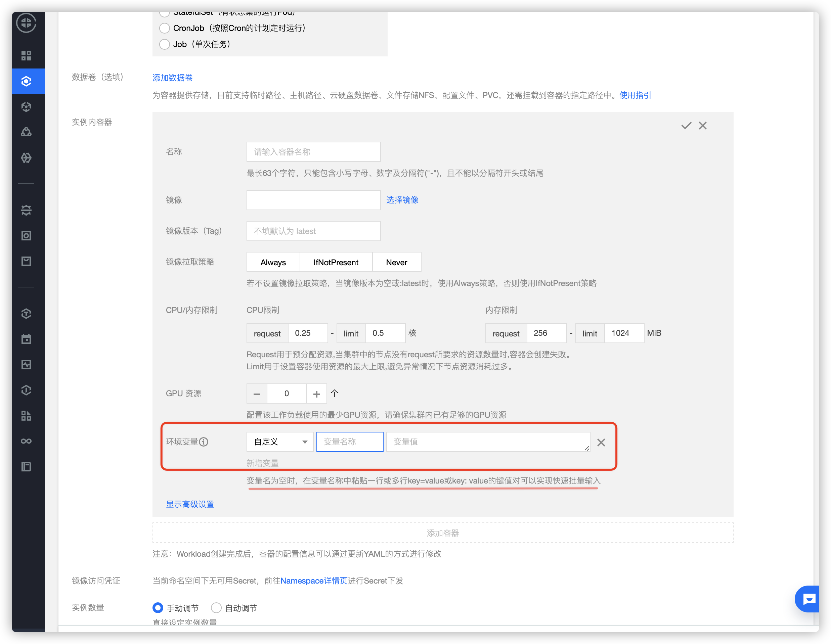Select manual scaling 手动调节
The height and width of the screenshot is (644, 831).
[158, 608]
